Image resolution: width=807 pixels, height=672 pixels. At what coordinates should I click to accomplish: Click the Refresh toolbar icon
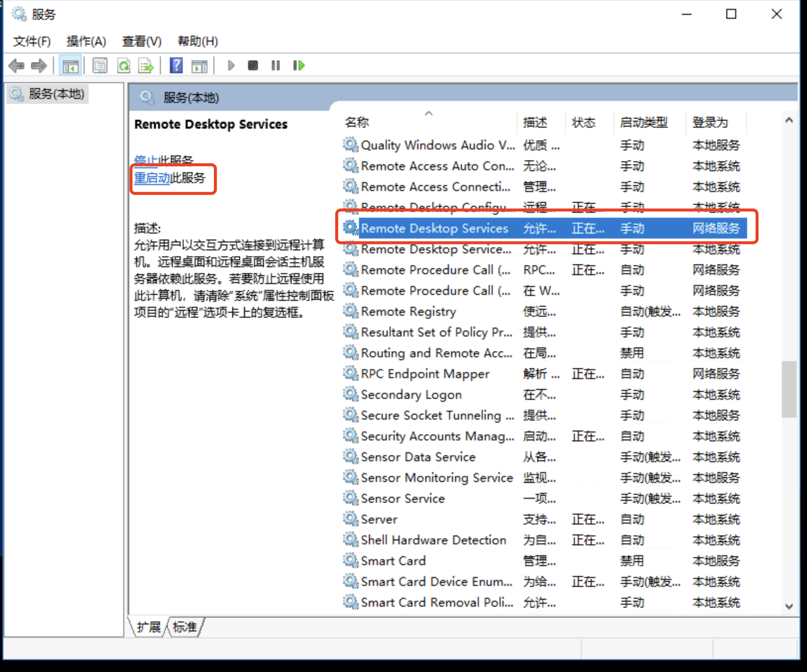click(x=124, y=65)
